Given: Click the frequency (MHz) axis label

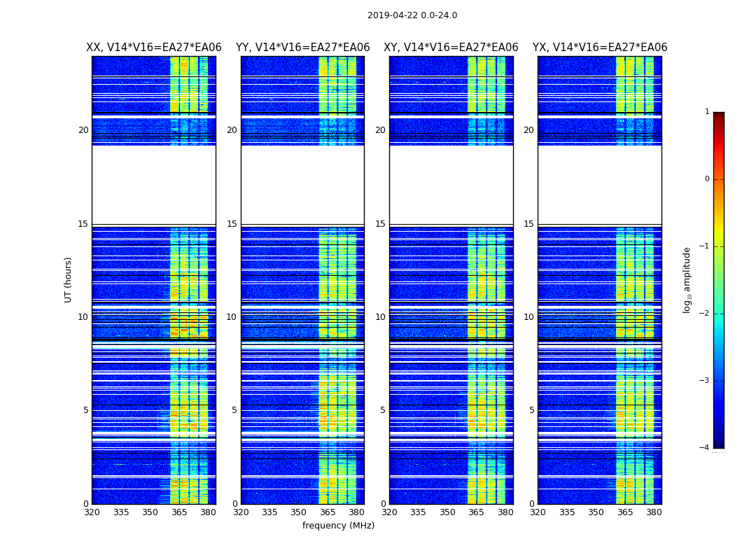Looking at the screenshot, I should (338, 525).
